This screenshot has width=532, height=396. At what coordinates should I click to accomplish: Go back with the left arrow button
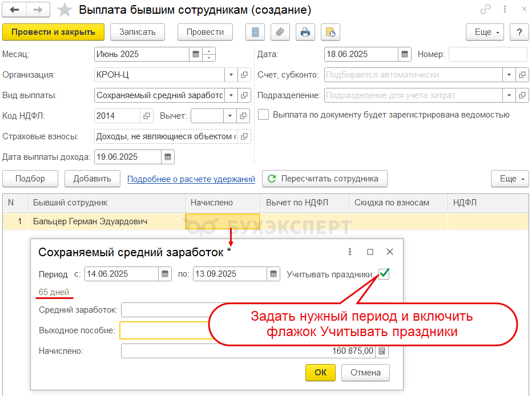click(x=14, y=10)
